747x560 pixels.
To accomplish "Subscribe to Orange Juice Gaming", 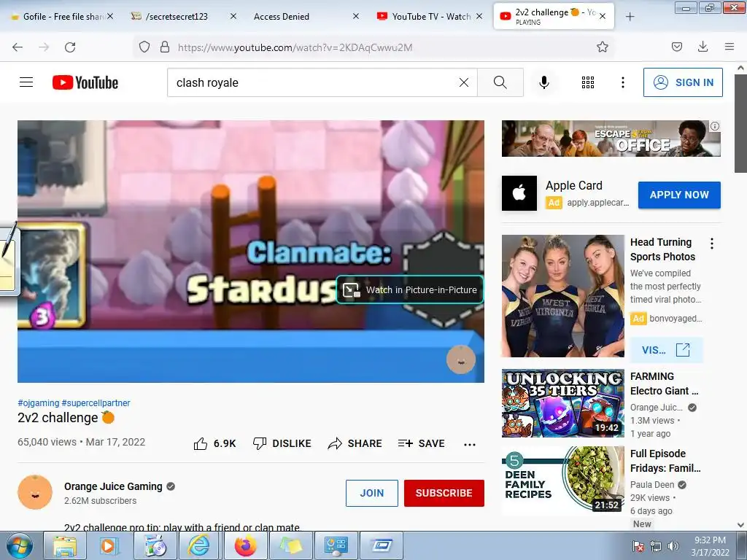I will (444, 493).
